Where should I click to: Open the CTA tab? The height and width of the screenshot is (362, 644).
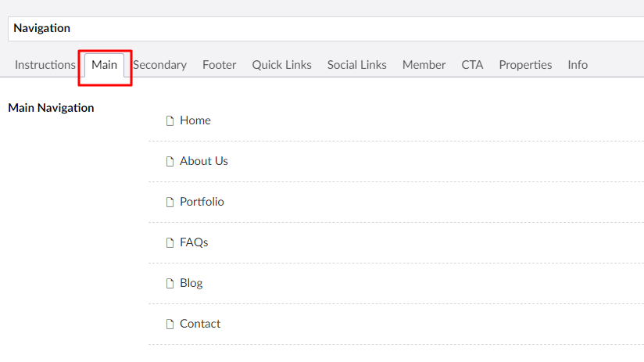point(472,65)
